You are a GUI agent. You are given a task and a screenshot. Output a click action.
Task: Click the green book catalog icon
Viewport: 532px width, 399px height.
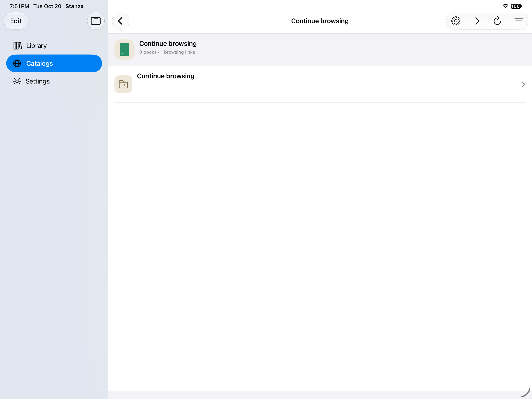tap(124, 49)
